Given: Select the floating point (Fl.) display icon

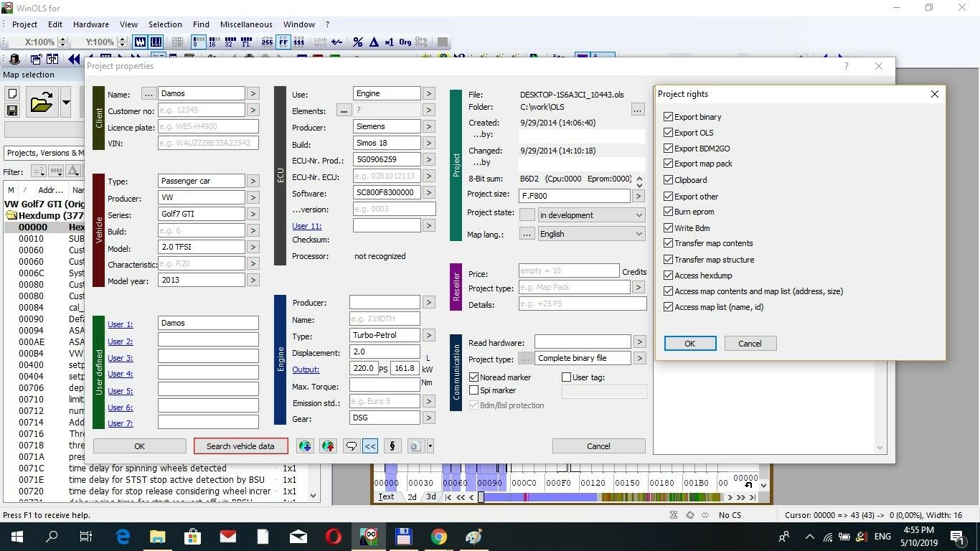Looking at the screenshot, I should [x=245, y=42].
